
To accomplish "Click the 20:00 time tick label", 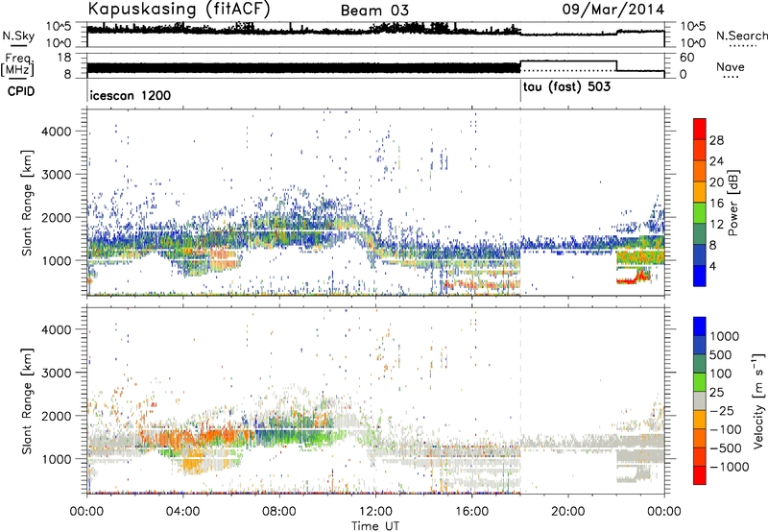I will coord(567,512).
